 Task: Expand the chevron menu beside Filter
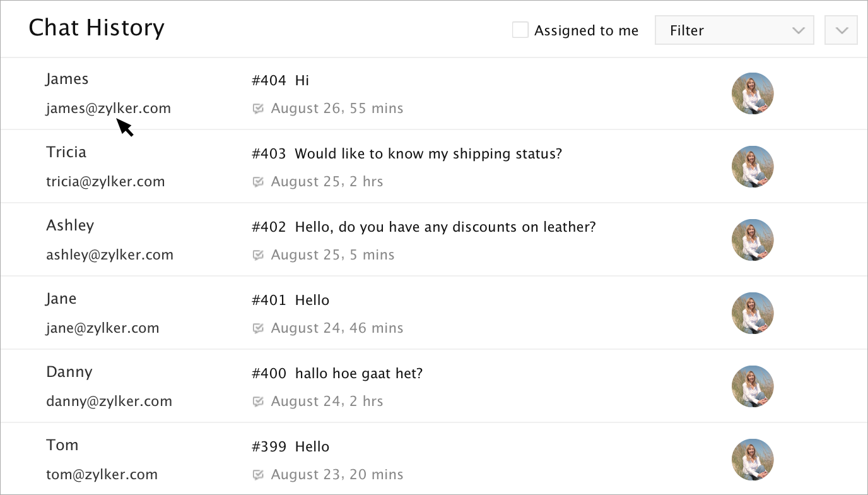[x=841, y=30]
